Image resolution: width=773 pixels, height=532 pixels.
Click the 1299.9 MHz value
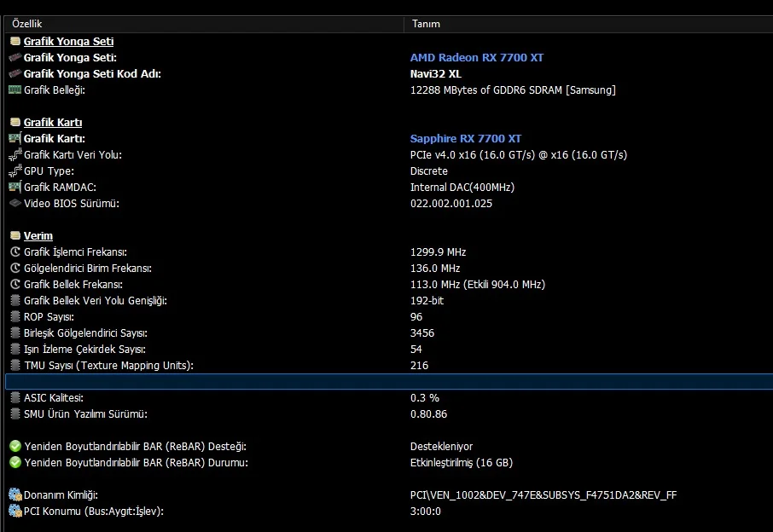(439, 252)
